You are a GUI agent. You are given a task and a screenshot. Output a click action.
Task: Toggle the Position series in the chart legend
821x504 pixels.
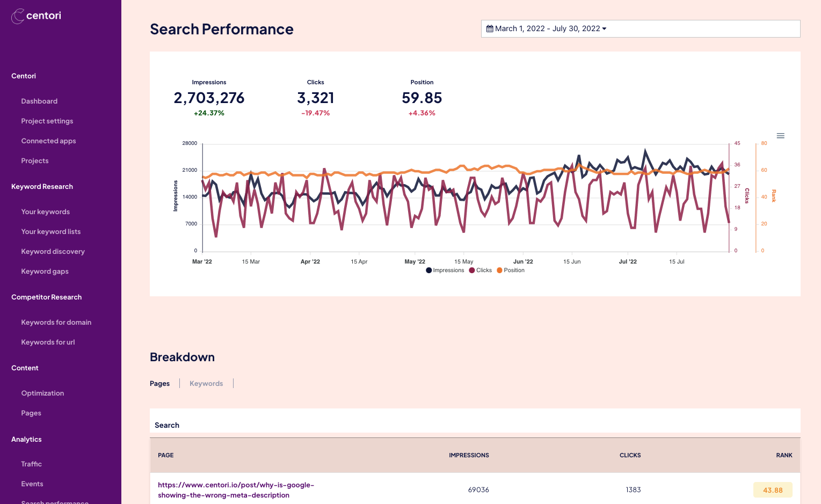tap(510, 270)
